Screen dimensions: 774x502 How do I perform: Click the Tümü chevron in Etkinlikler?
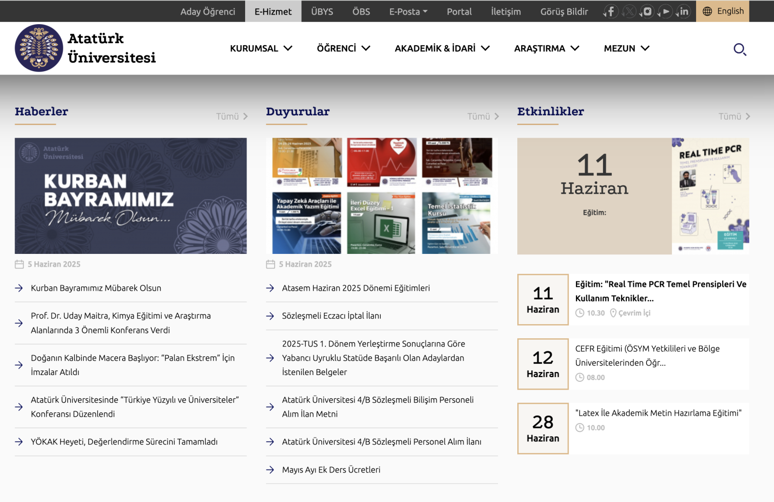748,116
